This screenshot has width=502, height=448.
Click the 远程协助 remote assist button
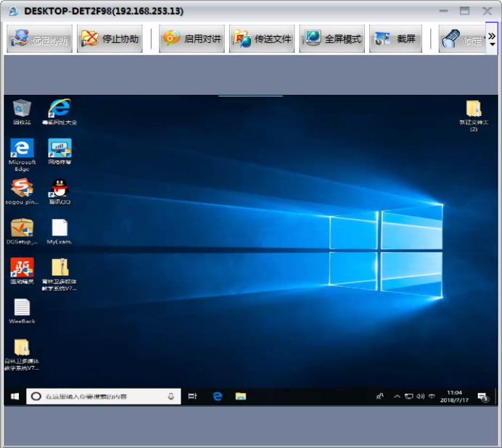pos(39,38)
